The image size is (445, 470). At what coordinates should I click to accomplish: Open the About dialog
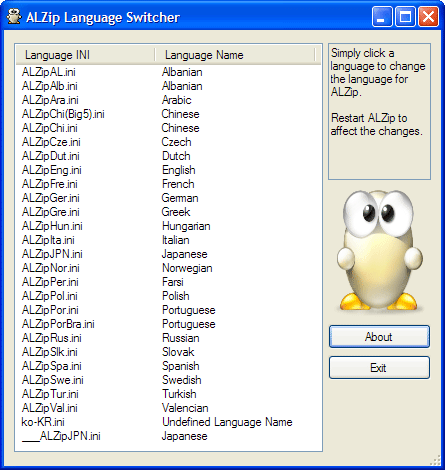point(379,337)
